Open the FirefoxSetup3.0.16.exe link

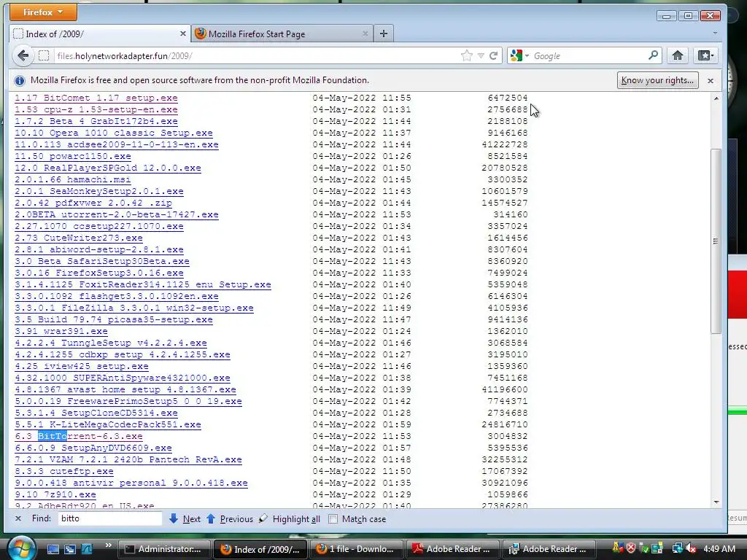point(98,273)
